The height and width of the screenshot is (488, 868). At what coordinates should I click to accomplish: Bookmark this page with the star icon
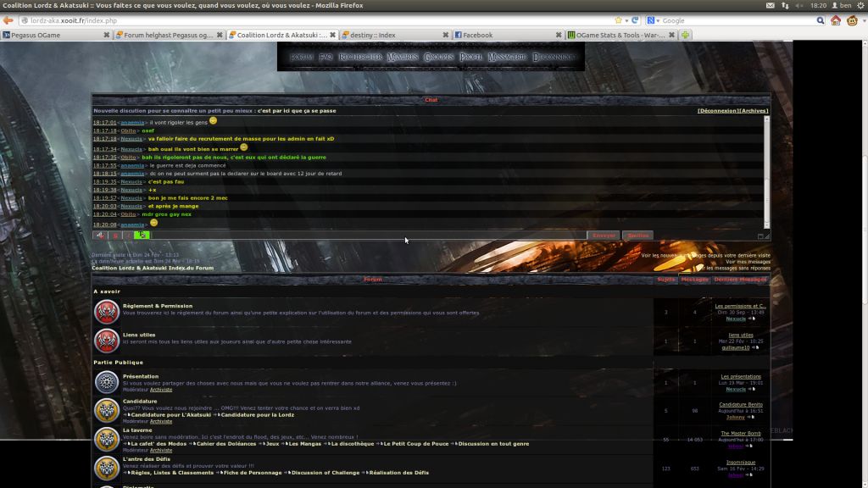618,20
